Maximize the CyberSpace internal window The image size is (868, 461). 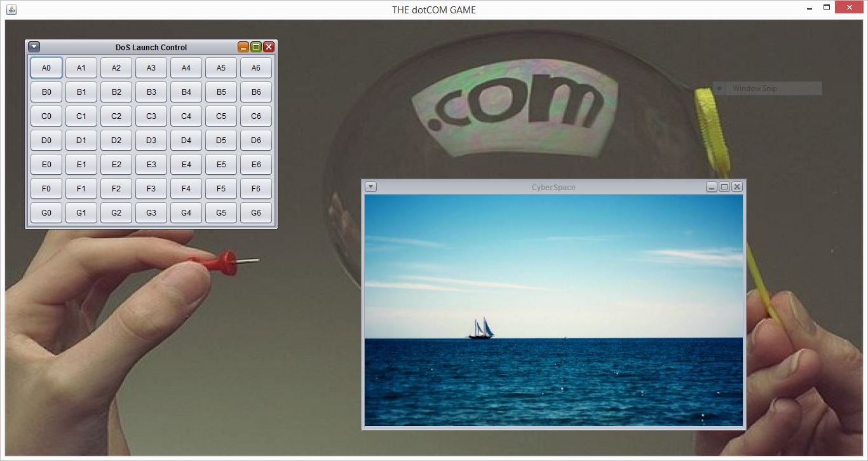(x=724, y=187)
